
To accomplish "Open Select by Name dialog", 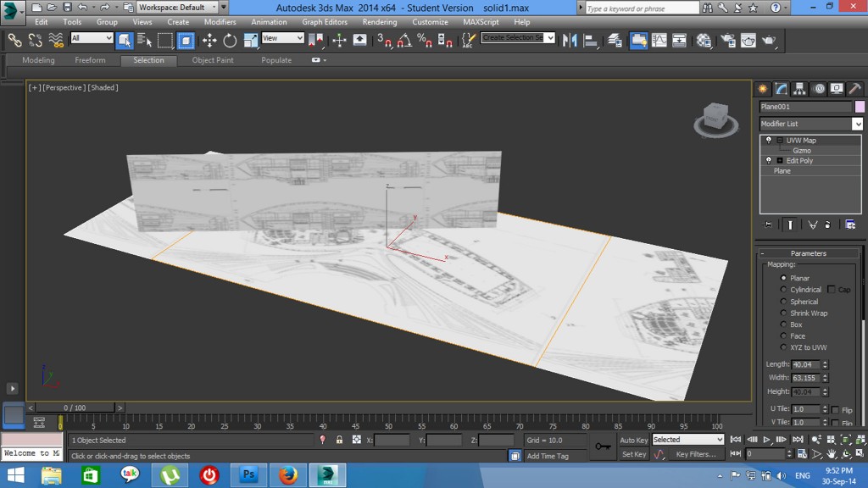I will pyautogui.click(x=144, y=40).
